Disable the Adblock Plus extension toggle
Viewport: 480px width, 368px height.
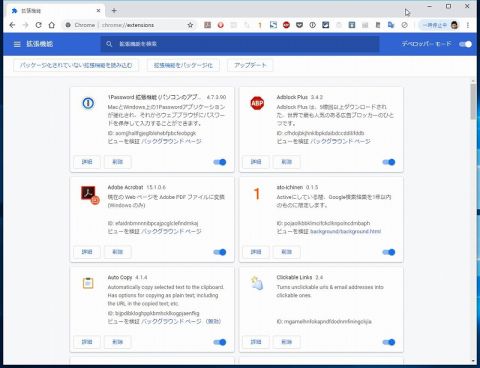[x=389, y=162]
